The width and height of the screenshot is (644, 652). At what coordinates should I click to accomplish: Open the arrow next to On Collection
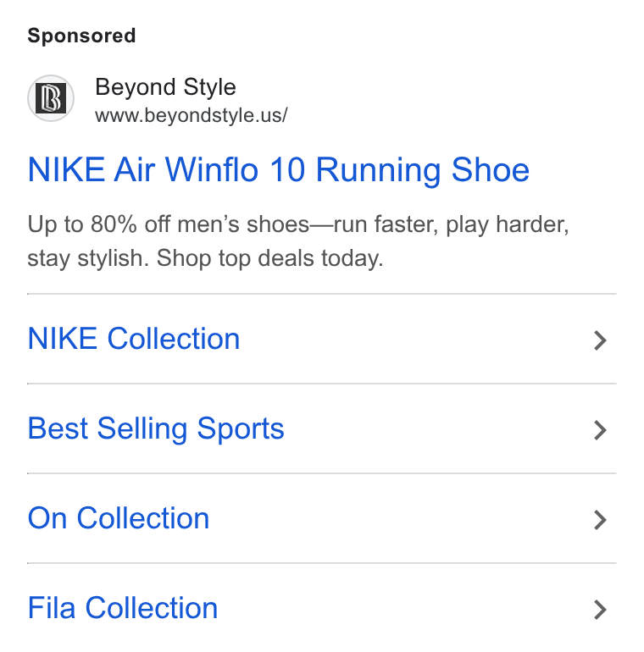pos(600,520)
